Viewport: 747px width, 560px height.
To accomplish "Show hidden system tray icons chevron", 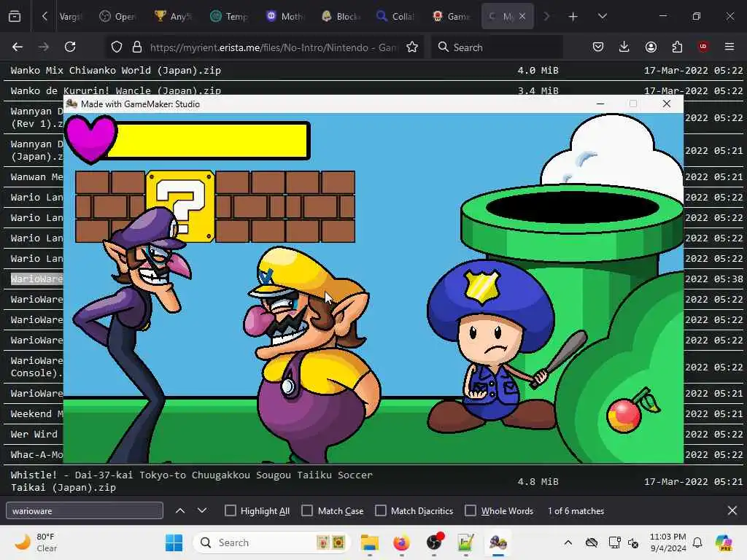I will tap(568, 542).
